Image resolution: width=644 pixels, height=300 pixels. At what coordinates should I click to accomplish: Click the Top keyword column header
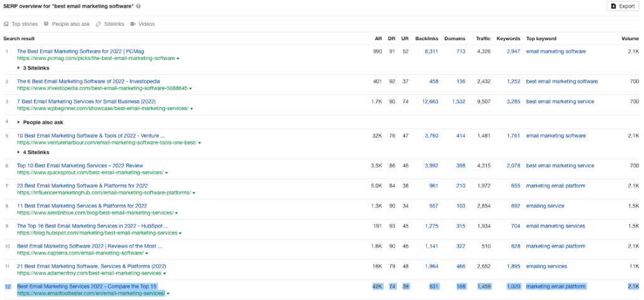[x=541, y=38]
